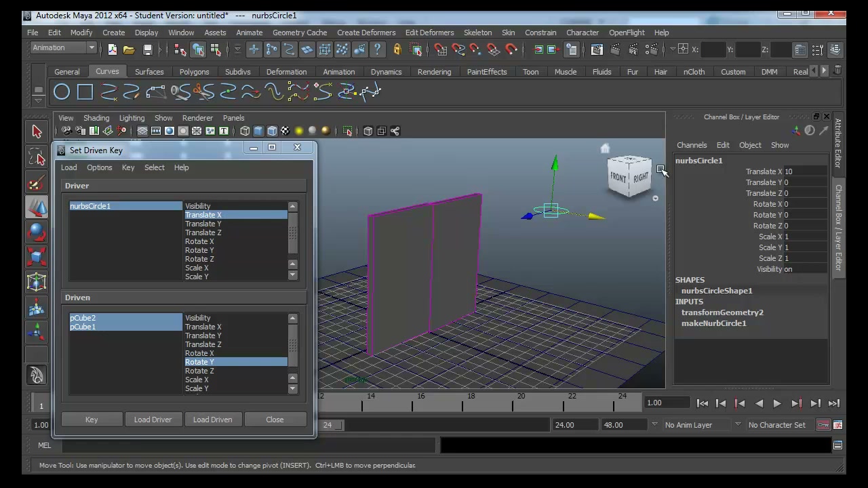Toggle Select by hierarchy mode icon
This screenshot has height=488, width=868.
coord(180,49)
